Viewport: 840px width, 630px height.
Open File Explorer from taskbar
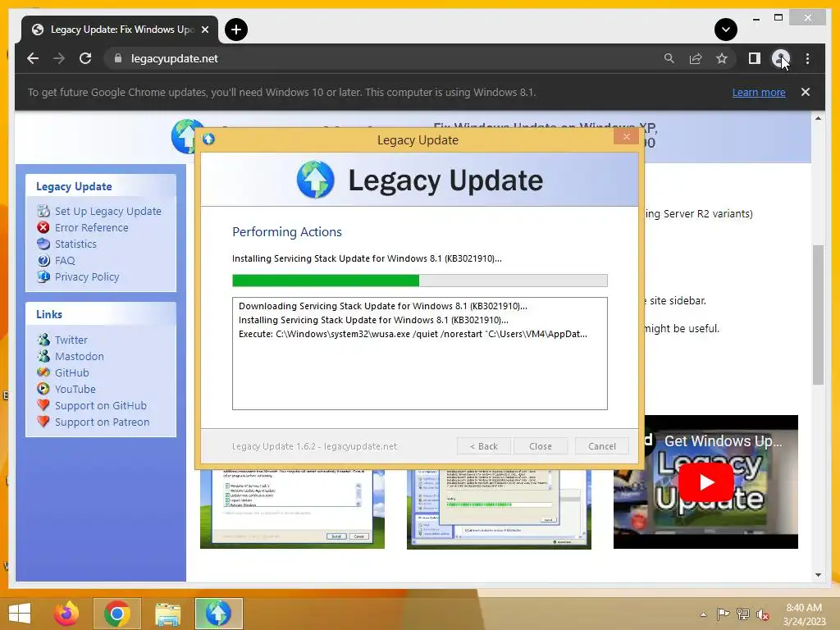167,614
